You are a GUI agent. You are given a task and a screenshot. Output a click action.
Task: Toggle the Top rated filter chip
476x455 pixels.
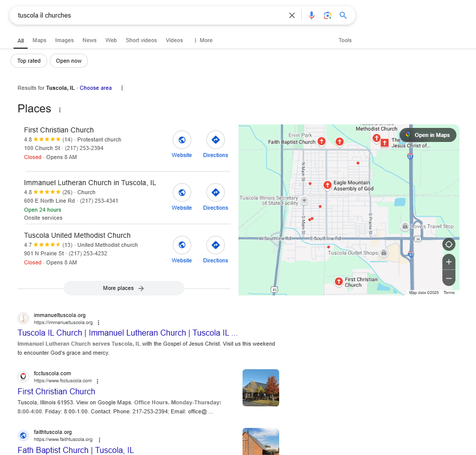(29, 61)
